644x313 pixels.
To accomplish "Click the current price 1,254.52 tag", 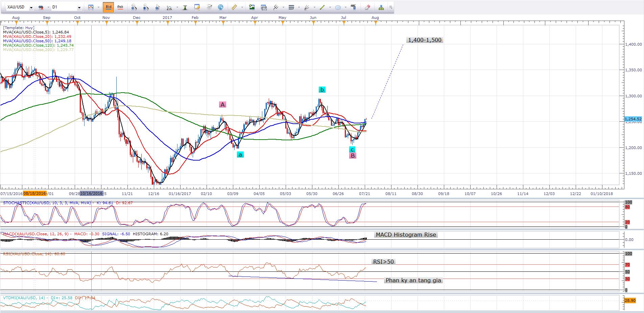I will 633,119.
